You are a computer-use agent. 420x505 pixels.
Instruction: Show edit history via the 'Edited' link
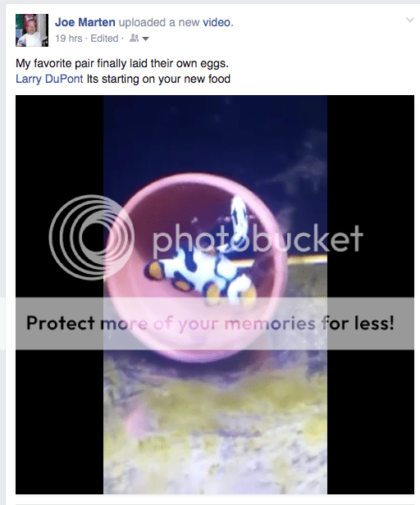coord(104,39)
